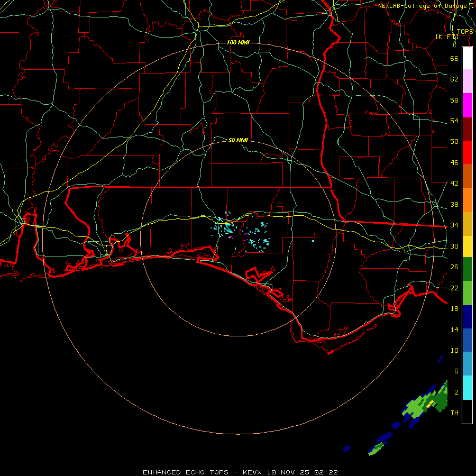The width and height of the screenshot is (476, 476).
Task: Click the white swatch at legend top
Action: coord(467,58)
